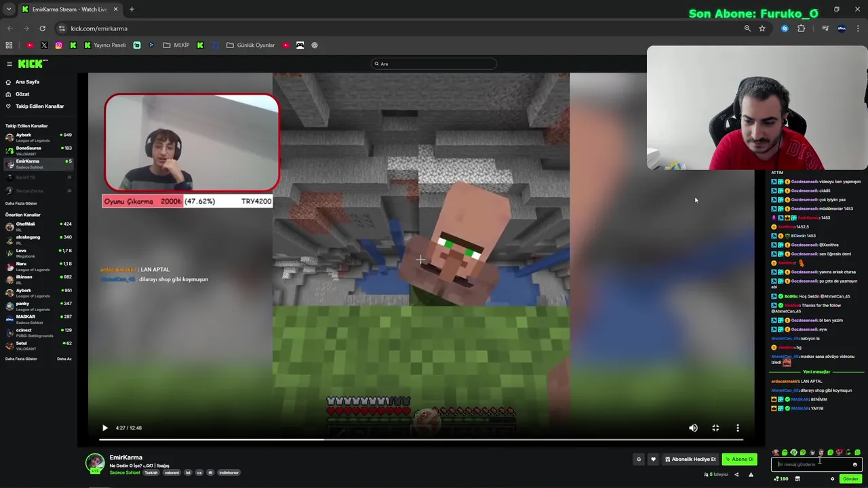Mute the video volume icon
Screen dimensions: 868x488
point(693,428)
